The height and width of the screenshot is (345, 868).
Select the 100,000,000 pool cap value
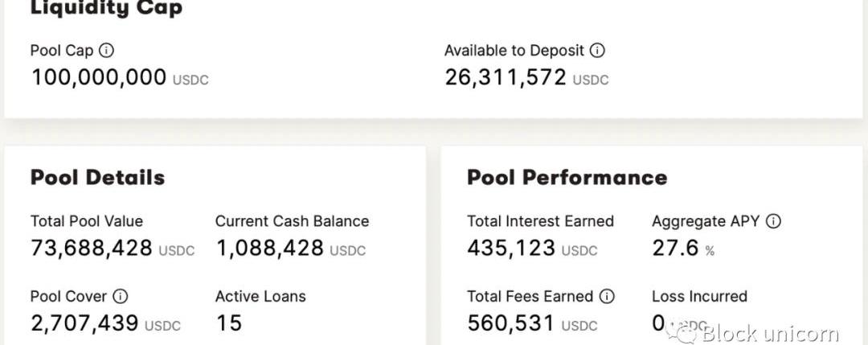tap(99, 77)
